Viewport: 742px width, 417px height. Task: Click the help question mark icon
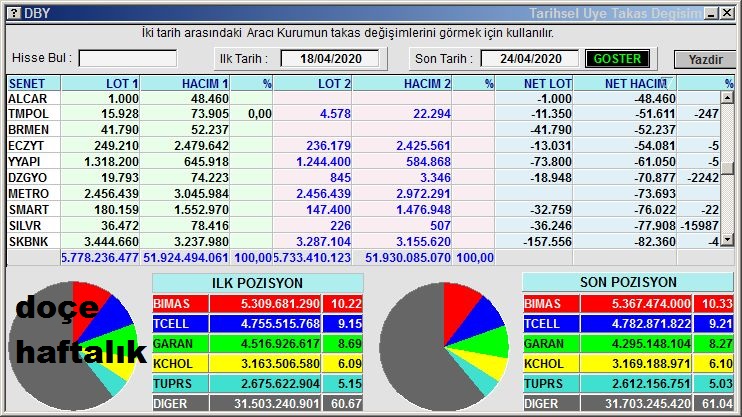point(14,13)
